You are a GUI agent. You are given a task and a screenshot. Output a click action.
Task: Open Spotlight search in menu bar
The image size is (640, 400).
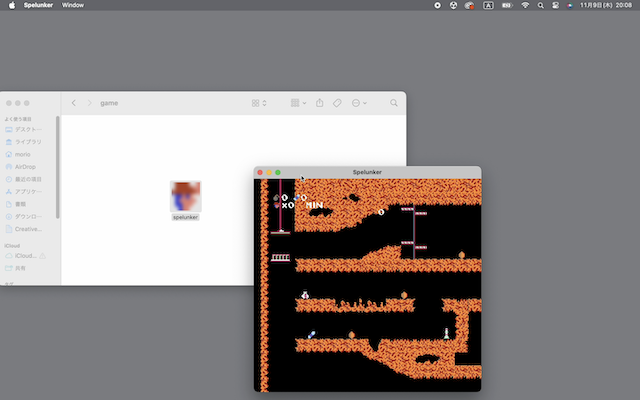540,5
